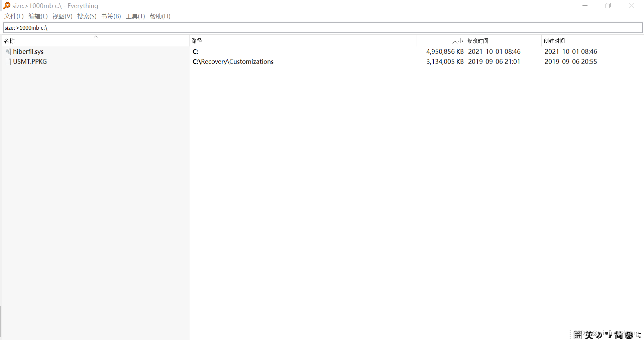Click created time 2019-09-06 20:55

(x=571, y=61)
